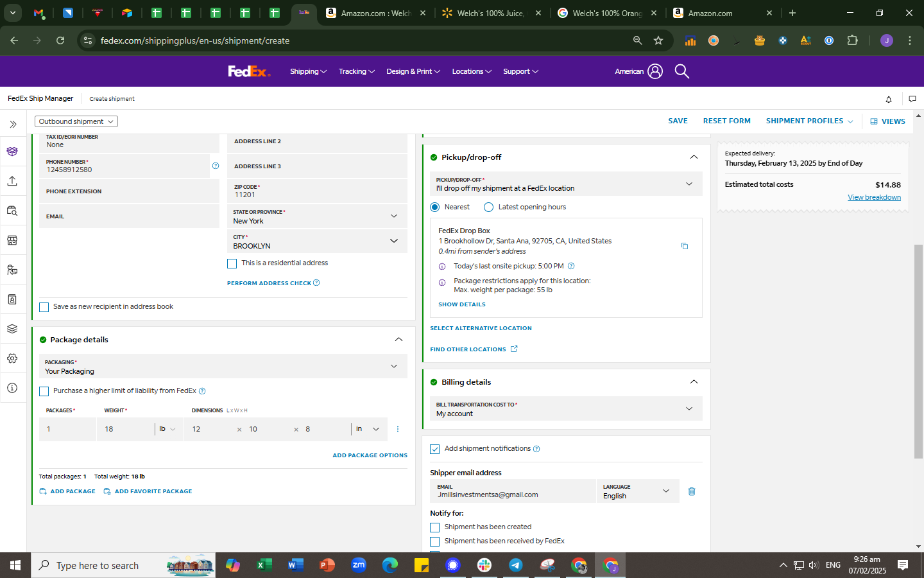Open the notification bell

(x=889, y=99)
